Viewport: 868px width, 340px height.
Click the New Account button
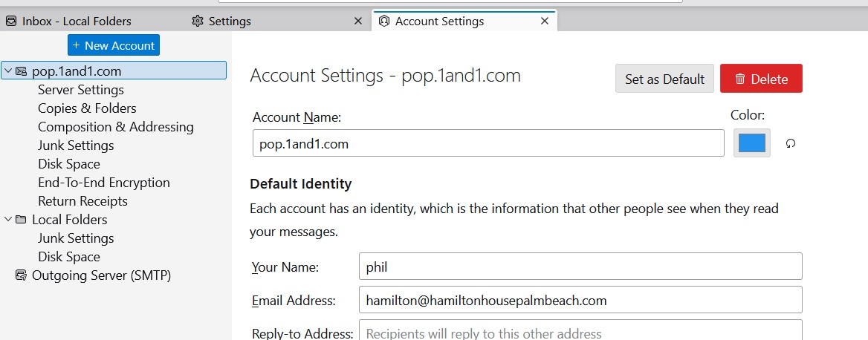pyautogui.click(x=114, y=45)
